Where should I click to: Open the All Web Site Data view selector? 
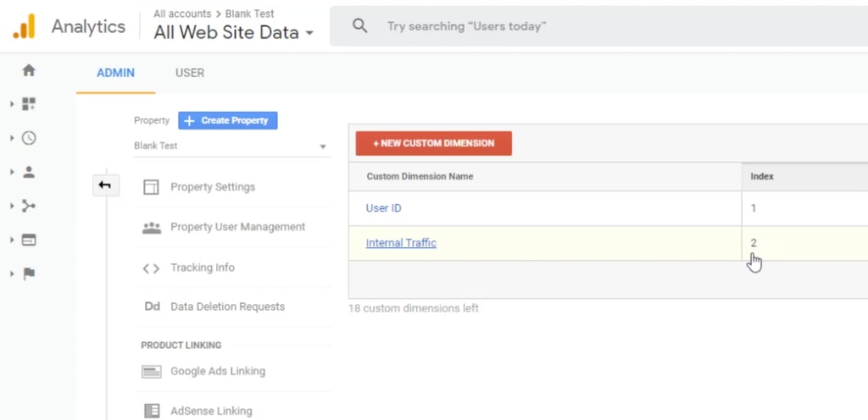tap(234, 33)
